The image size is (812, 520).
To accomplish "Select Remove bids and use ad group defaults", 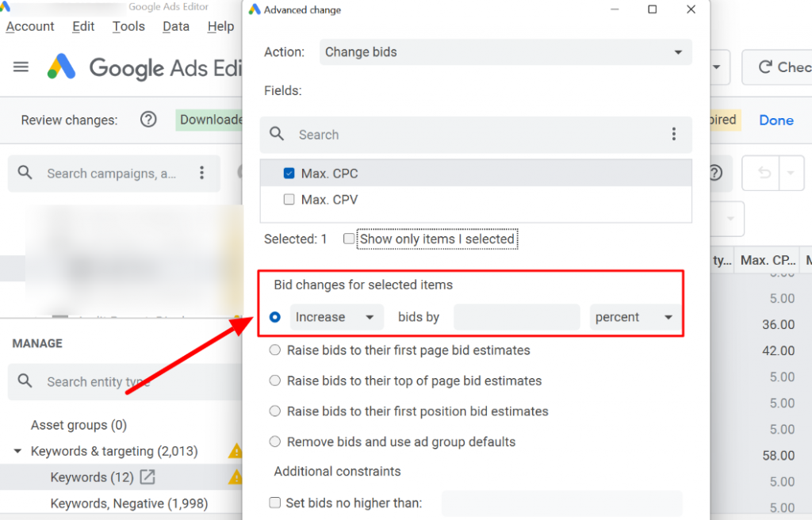I will point(275,442).
